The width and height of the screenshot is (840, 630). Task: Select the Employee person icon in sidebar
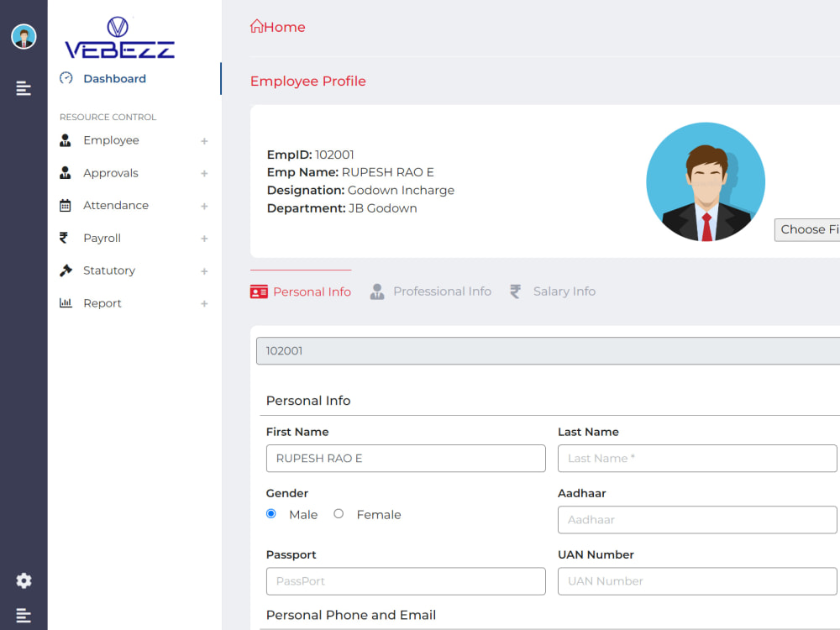tap(66, 140)
